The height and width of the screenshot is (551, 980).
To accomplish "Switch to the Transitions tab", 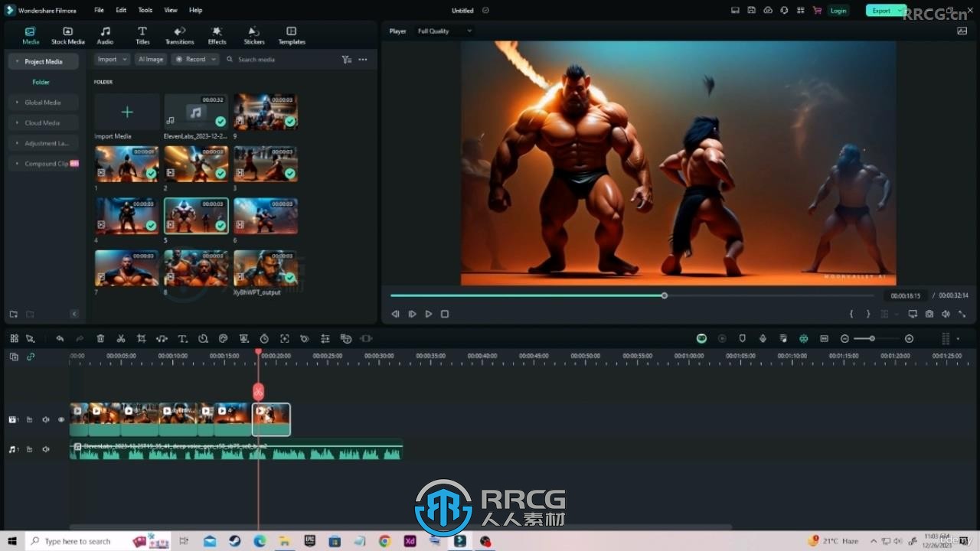I will [180, 35].
